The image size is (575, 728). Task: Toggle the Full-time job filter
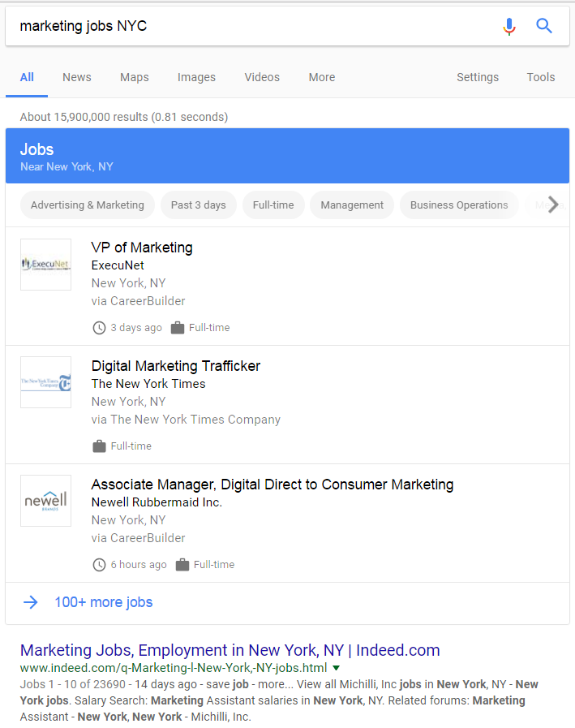(273, 205)
